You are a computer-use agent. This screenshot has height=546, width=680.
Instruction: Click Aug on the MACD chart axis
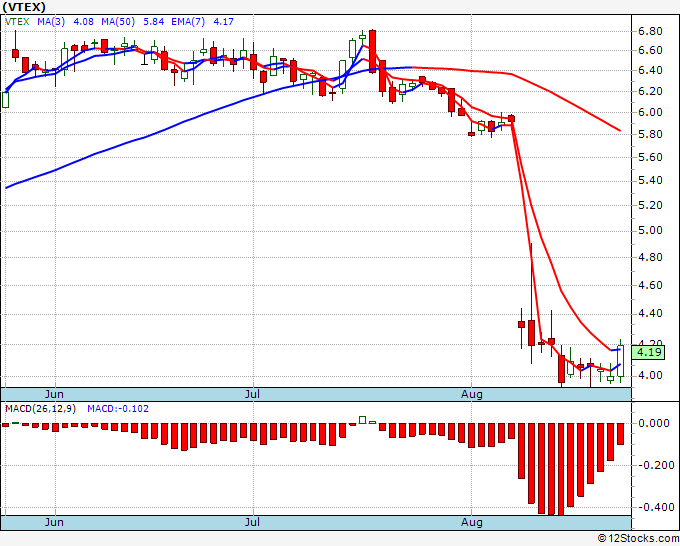click(471, 522)
